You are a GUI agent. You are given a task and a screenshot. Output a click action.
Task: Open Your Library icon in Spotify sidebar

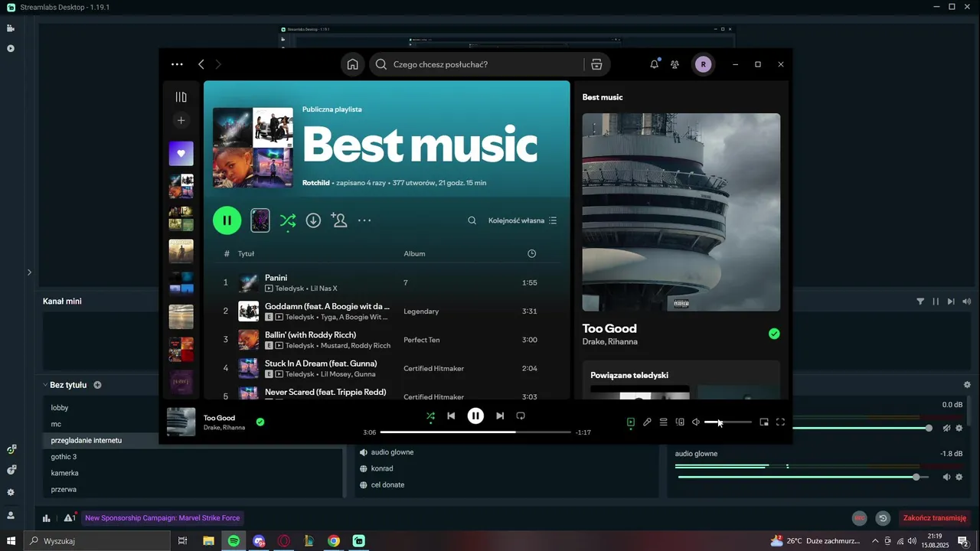(x=181, y=97)
